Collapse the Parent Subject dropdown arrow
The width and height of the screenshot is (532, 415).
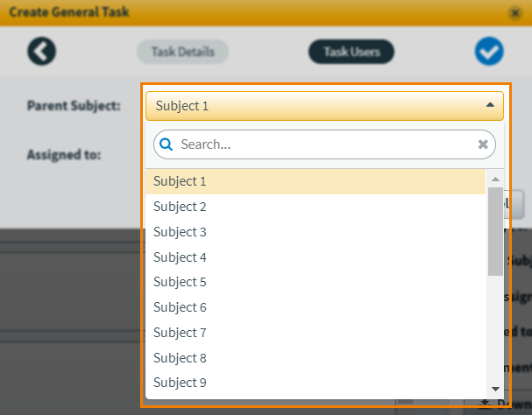coord(490,105)
